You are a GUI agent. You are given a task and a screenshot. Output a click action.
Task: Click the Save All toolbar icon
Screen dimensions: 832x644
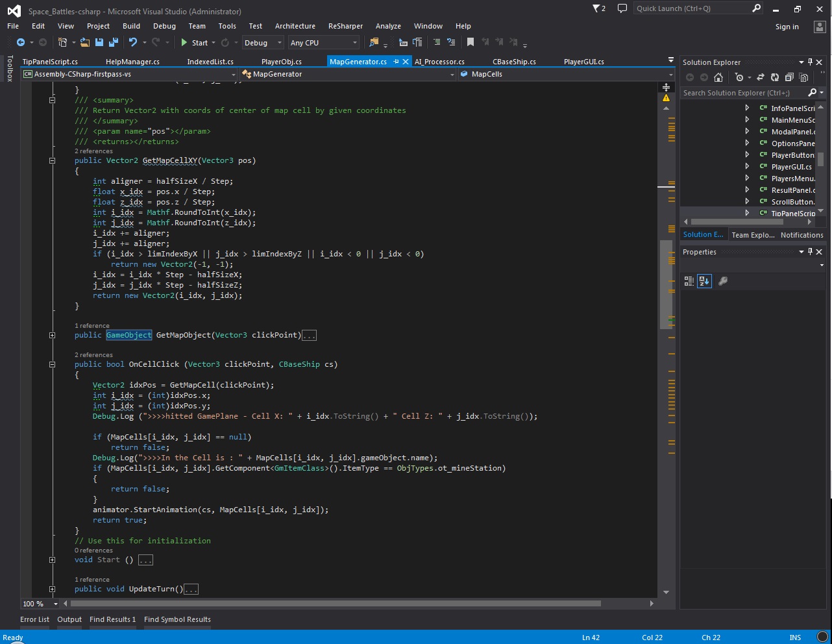click(114, 42)
